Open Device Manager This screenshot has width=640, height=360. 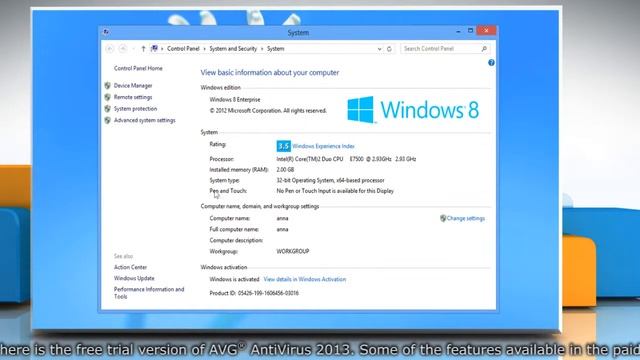pos(133,85)
